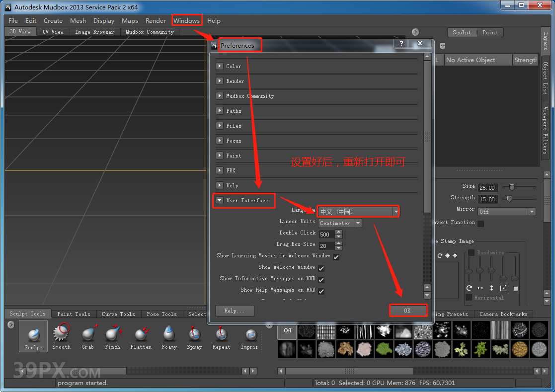This screenshot has height=392, width=555.
Task: Open the Linear Units Centimeter dropdown
Action: point(339,223)
